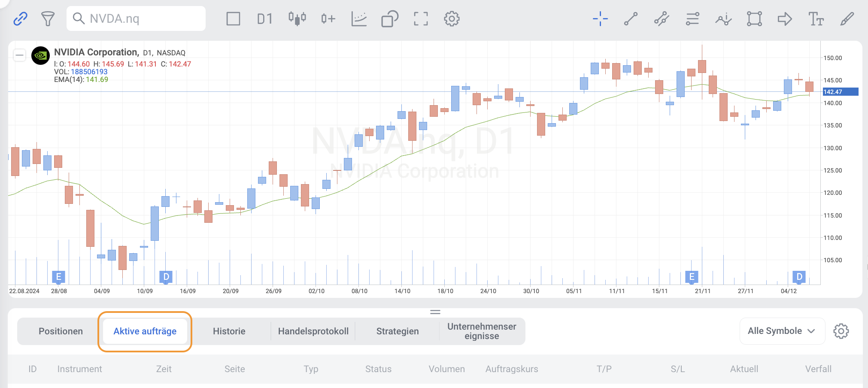Image resolution: width=868 pixels, height=388 pixels.
Task: Sort by S/L column header
Action: click(678, 369)
